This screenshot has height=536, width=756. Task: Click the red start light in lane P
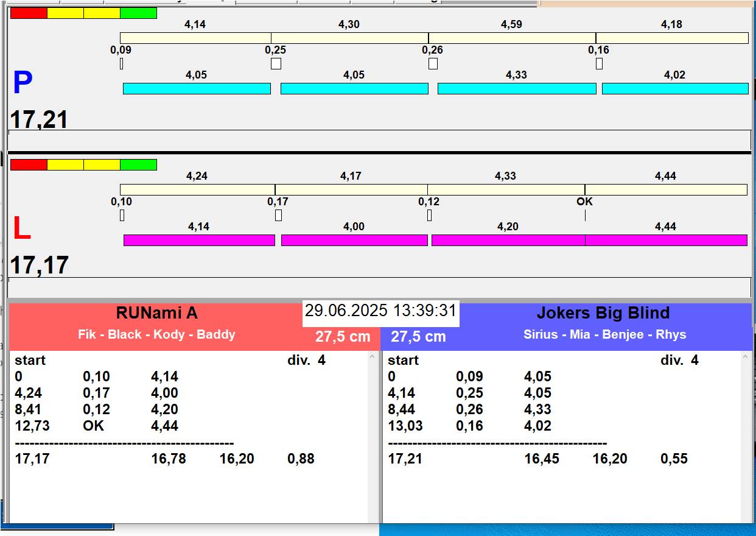click(x=29, y=13)
